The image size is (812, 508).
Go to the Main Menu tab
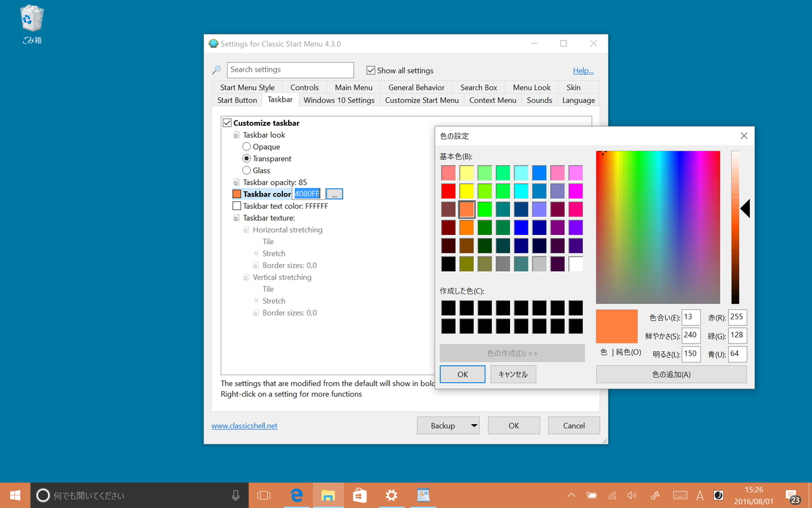point(353,88)
